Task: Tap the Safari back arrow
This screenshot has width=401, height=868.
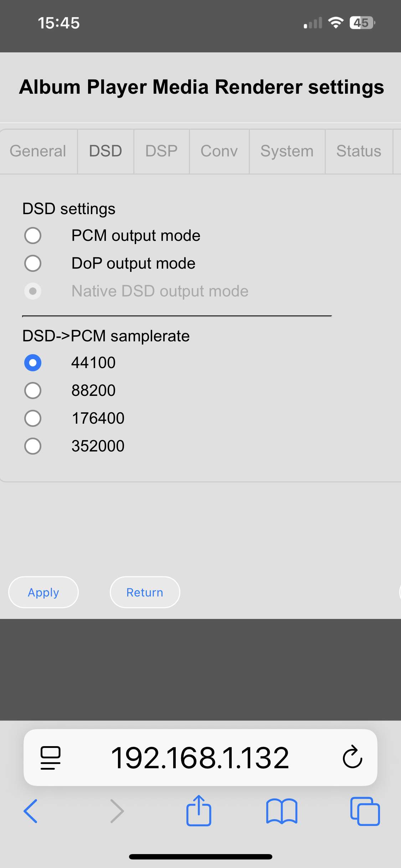Action: click(31, 811)
